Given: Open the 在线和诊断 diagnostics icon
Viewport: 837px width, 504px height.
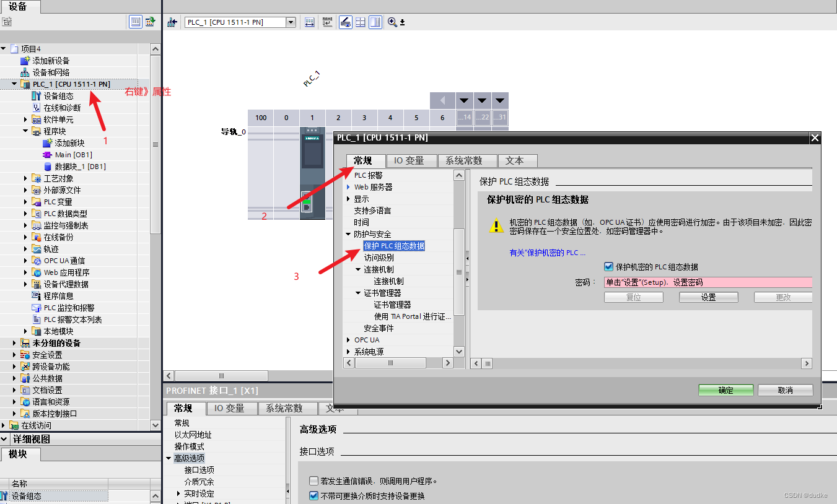Looking at the screenshot, I should tap(37, 108).
